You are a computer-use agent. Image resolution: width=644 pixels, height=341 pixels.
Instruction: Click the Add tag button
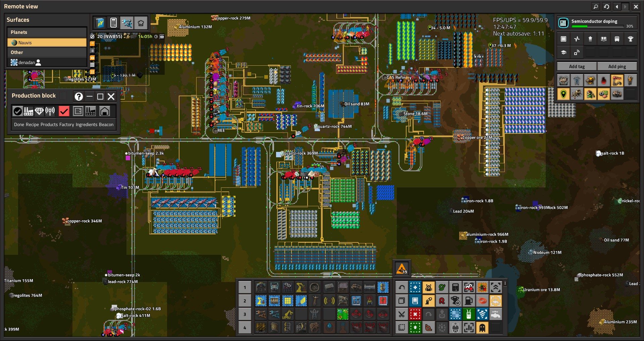(x=577, y=66)
